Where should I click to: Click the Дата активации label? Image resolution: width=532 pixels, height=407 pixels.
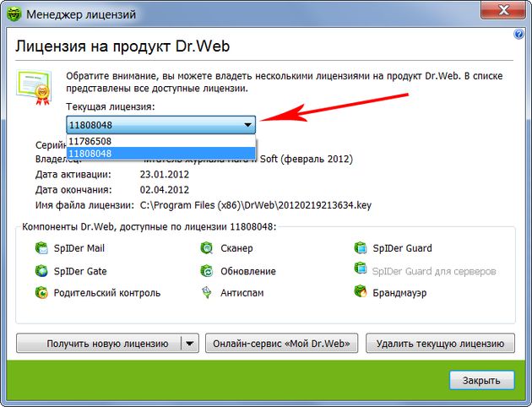click(73, 174)
